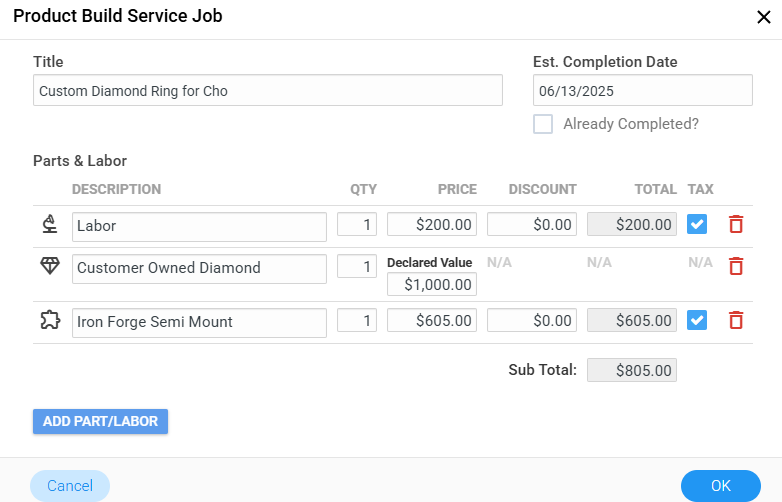Untick the tax checkbox for Labor
Screen dimensions: 782x502
point(698,225)
